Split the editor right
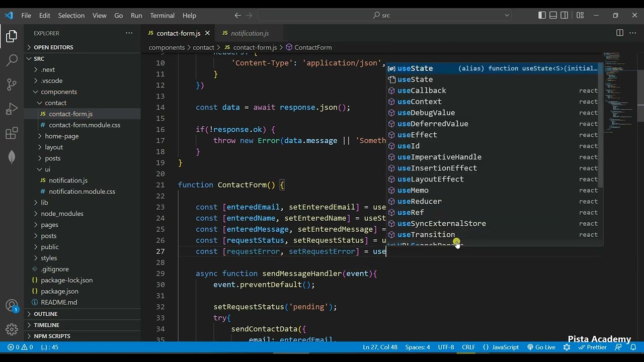The image size is (644, 362). (620, 33)
